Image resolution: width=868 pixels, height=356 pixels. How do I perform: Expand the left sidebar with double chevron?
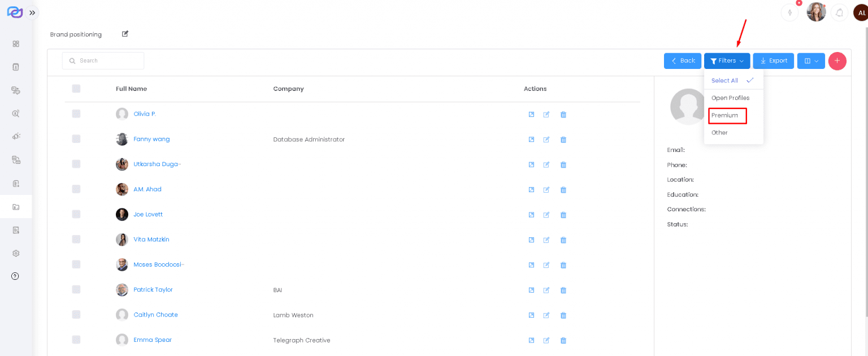coord(32,12)
